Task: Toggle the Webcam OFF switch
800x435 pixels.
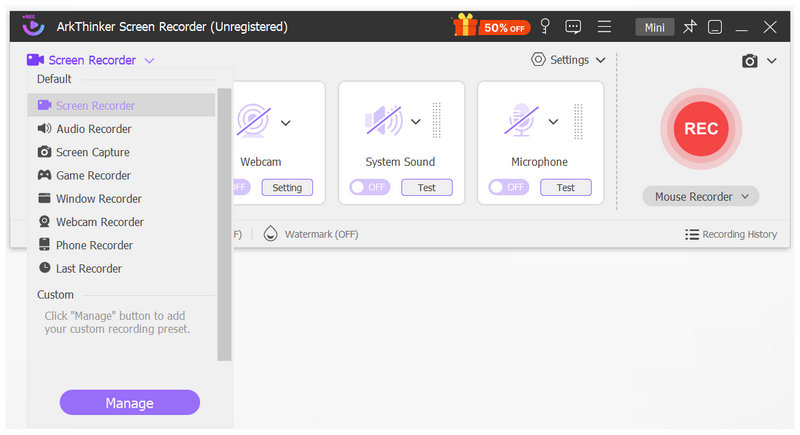Action: 242,187
